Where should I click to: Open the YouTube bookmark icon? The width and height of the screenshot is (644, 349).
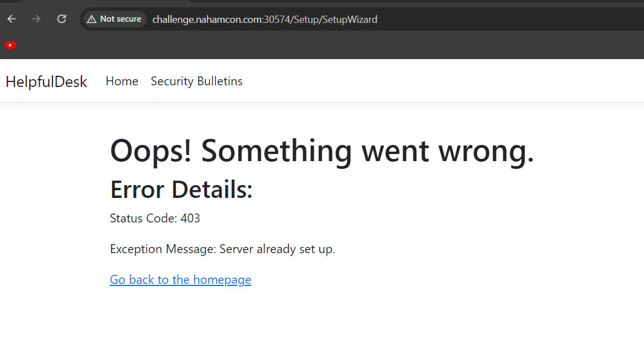point(10,45)
